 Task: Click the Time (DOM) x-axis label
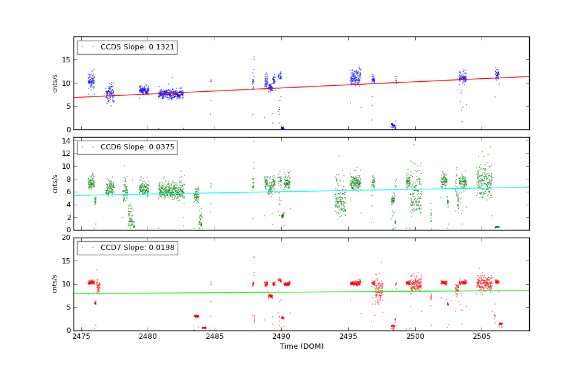(301, 346)
